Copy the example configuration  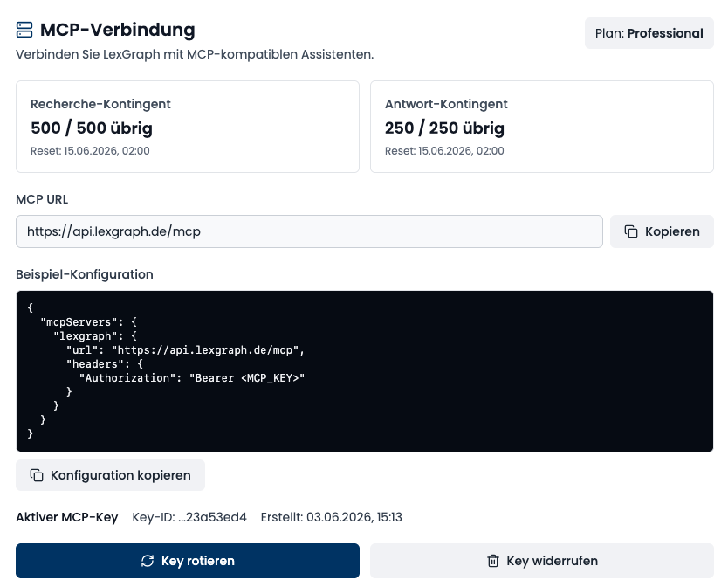(111, 475)
